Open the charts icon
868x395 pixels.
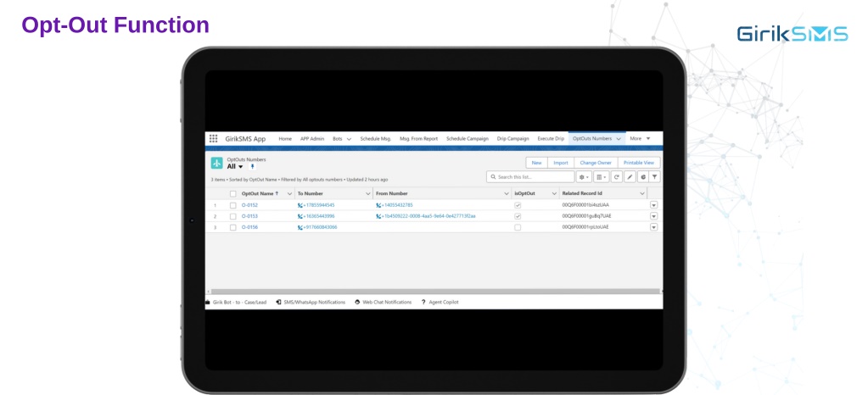(x=642, y=177)
